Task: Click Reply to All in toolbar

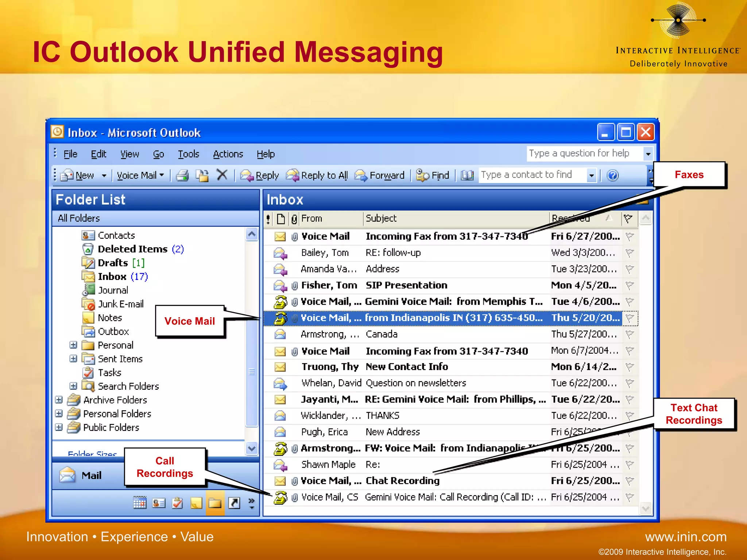Action: (x=317, y=175)
